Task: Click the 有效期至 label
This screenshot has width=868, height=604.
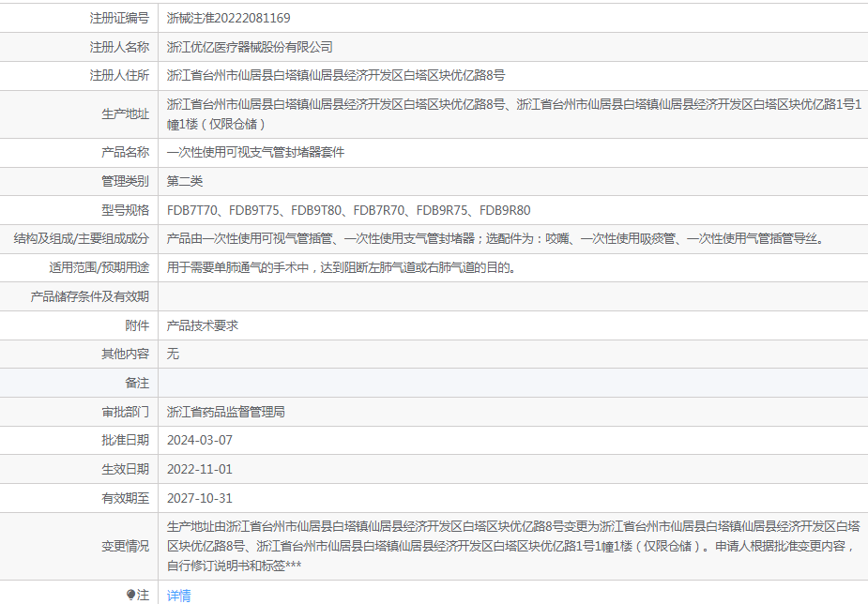Action: [x=125, y=498]
